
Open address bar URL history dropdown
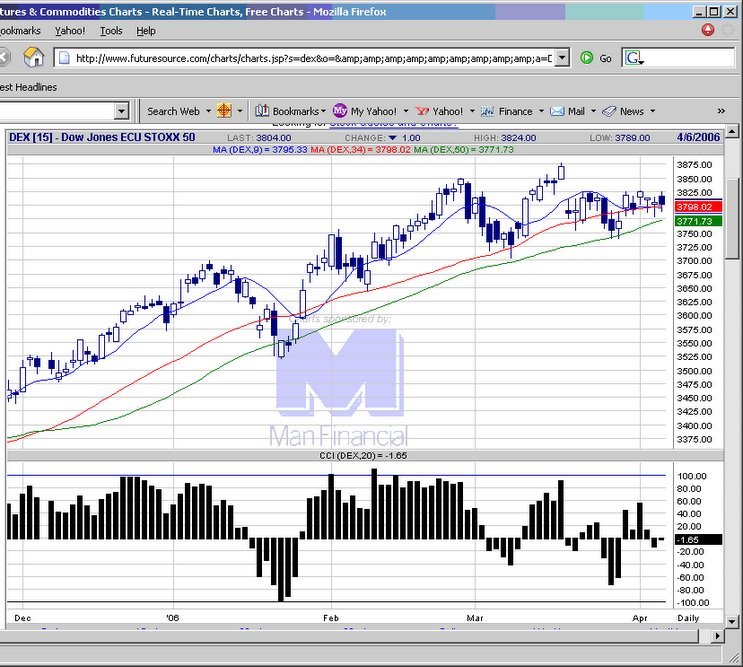(x=562, y=58)
